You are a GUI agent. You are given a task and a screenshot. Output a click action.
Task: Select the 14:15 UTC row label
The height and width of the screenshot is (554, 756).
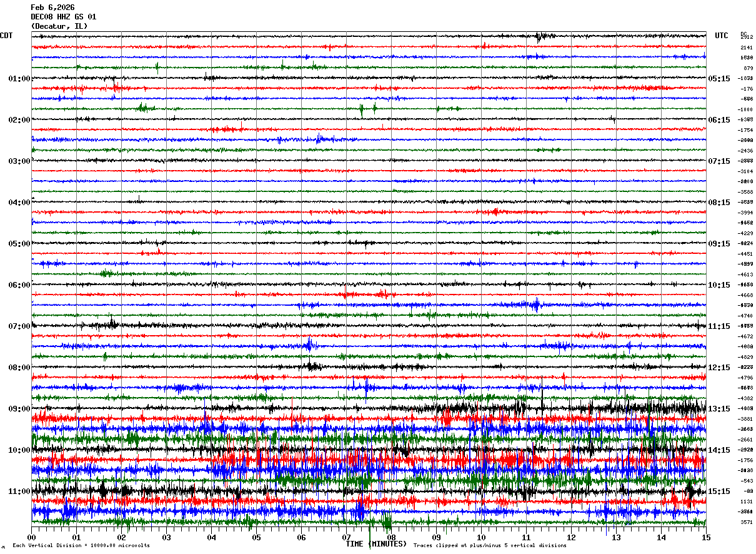pyautogui.click(x=719, y=450)
